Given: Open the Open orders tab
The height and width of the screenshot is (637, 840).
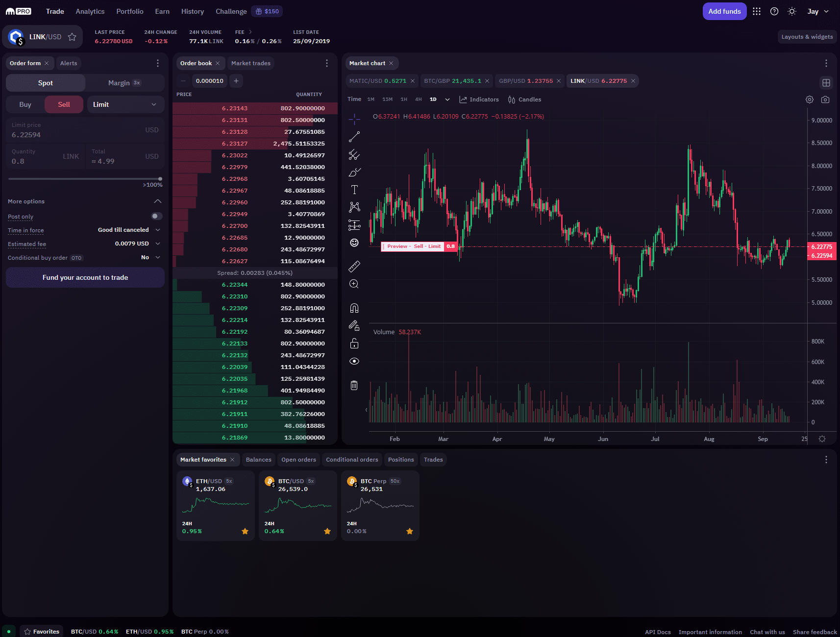Looking at the screenshot, I should 299,460.
